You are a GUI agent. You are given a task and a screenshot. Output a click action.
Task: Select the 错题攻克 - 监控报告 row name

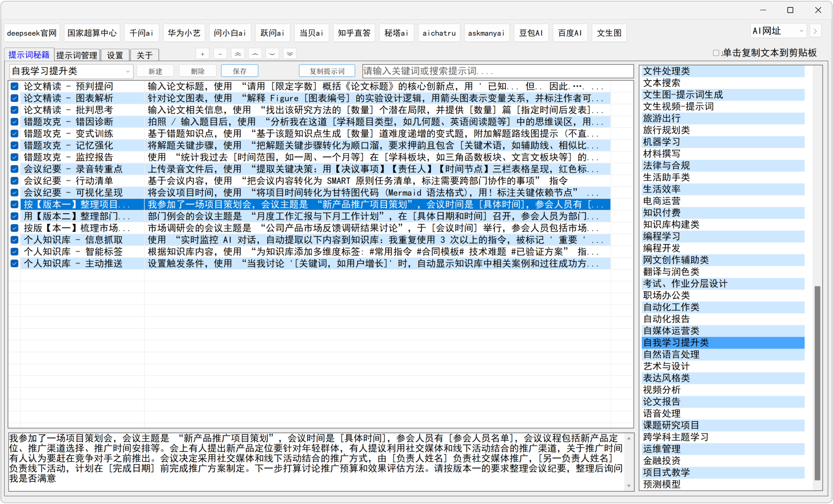pos(68,157)
